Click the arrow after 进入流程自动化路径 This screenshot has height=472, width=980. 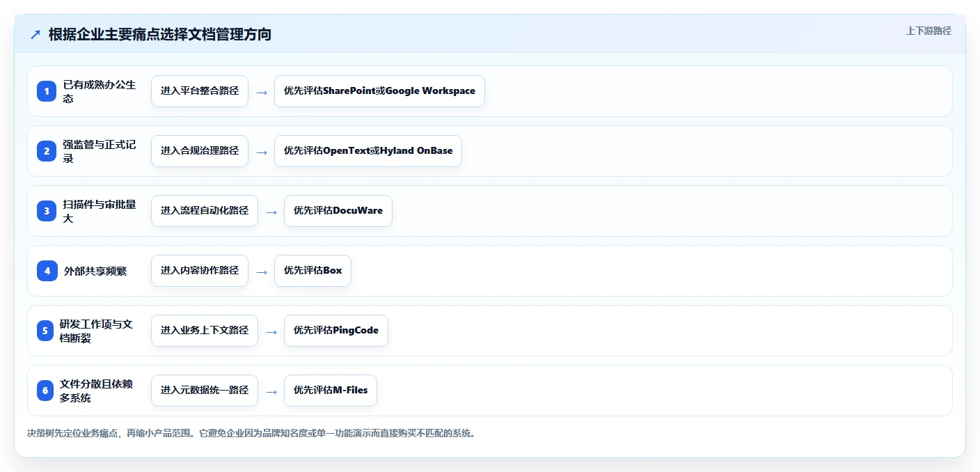(271, 212)
